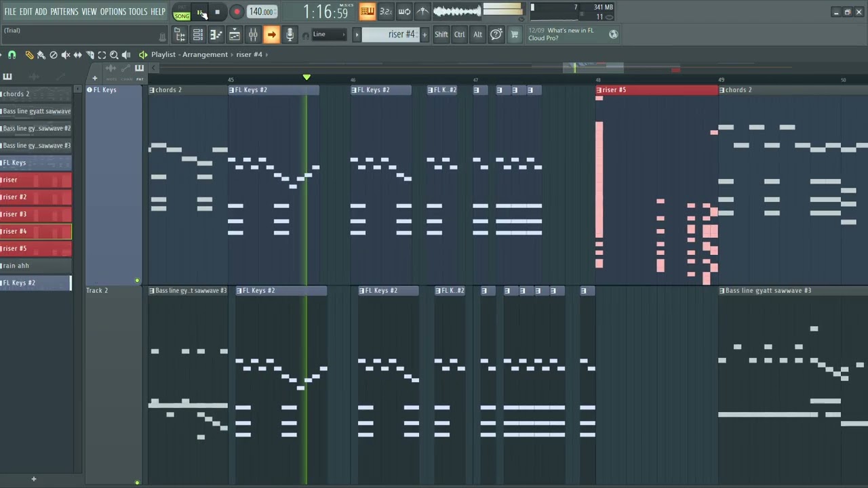The image size is (868, 488).
Task: Open the FILE menu
Action: click(10, 12)
